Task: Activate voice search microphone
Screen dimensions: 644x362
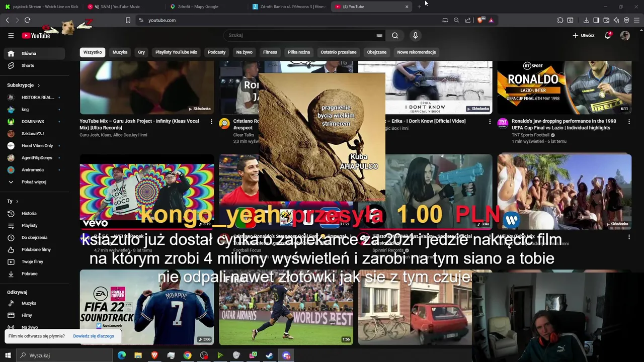Action: click(x=415, y=35)
